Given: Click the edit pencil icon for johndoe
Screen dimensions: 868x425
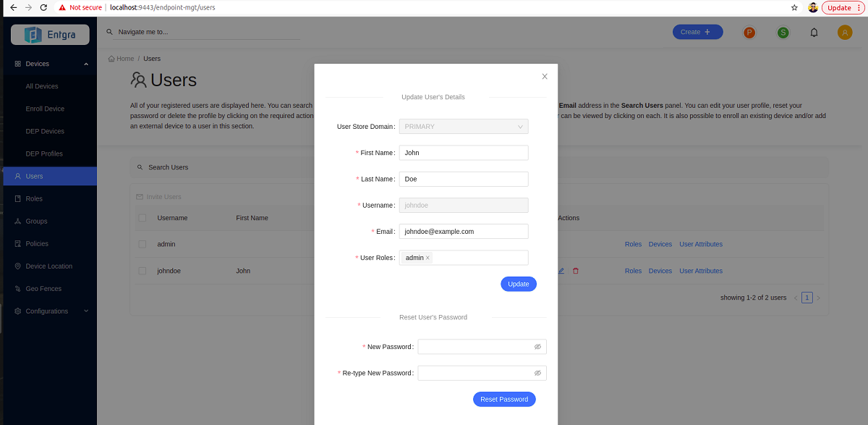Looking at the screenshot, I should click(561, 271).
